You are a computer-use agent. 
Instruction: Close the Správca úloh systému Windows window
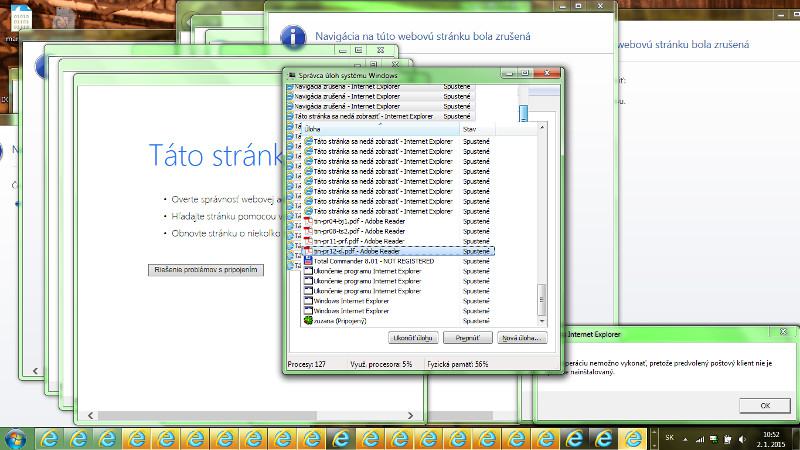[546, 73]
